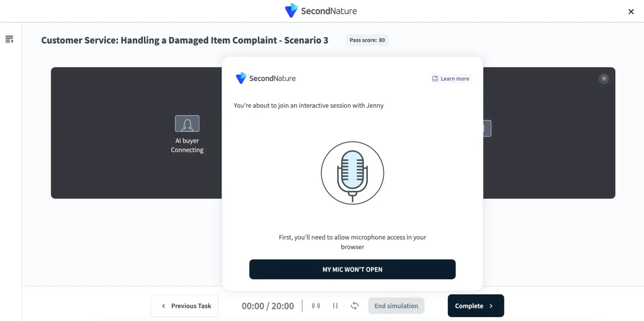Click the recording indicator circle
Viewport: 644px width, 321px height.
(x=603, y=79)
